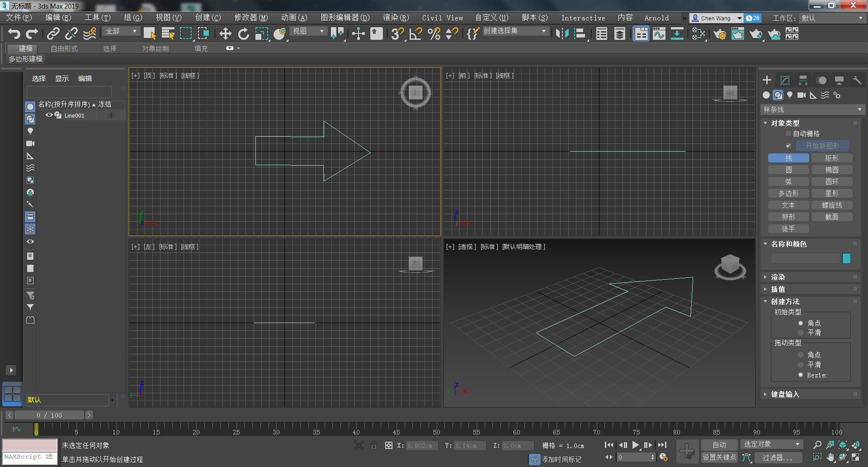Click the time slider 0 / 100 handle
Viewport: 868px width, 467px height.
(x=49, y=415)
